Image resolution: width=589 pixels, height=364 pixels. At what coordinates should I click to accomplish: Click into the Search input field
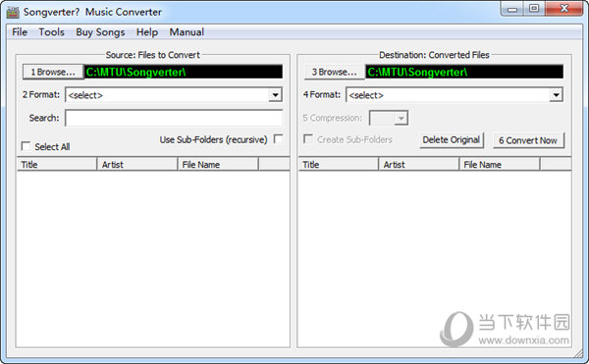[174, 118]
